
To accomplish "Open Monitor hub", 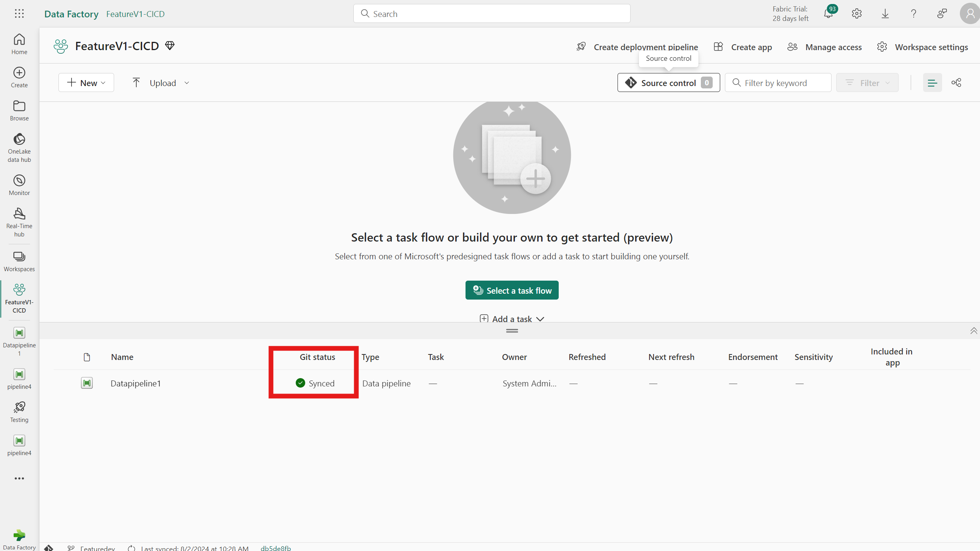I will 19,185.
